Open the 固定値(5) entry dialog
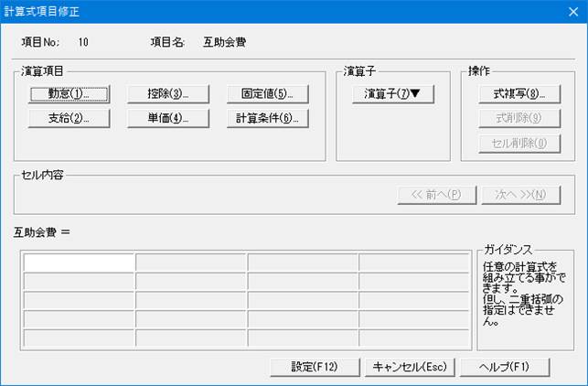Image resolution: width=588 pixels, height=386 pixels. (x=268, y=94)
